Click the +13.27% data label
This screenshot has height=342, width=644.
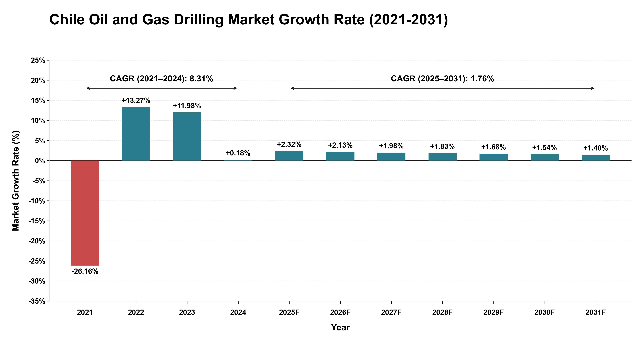pyautogui.click(x=136, y=100)
